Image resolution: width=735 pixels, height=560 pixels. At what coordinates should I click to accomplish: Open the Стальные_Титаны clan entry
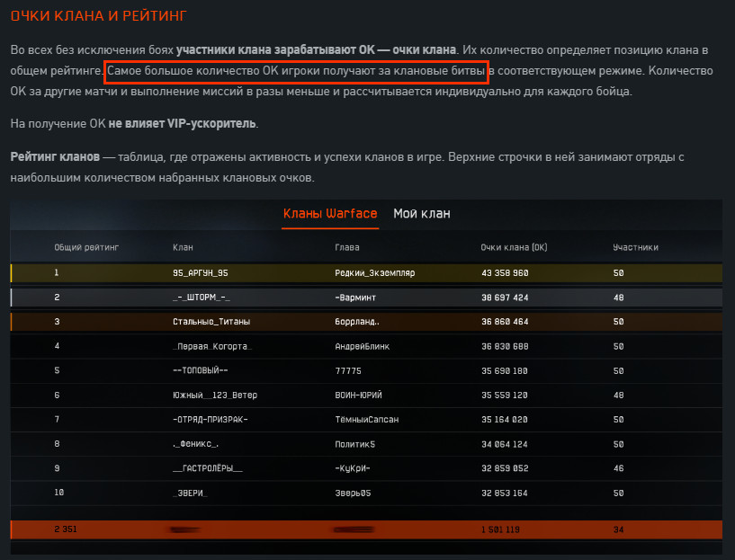[211, 322]
